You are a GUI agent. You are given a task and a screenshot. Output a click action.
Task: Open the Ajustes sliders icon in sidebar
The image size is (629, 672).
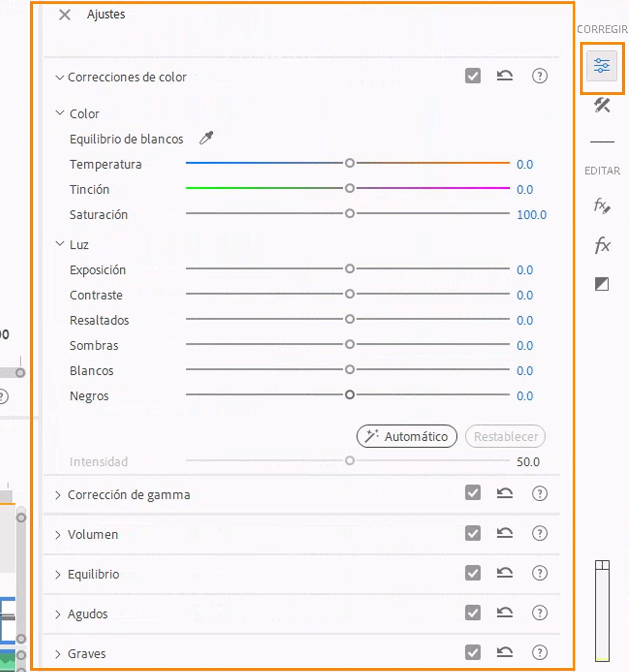click(x=602, y=66)
